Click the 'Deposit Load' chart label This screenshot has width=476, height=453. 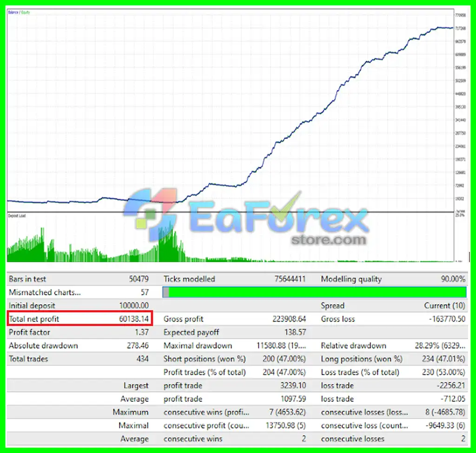(17, 216)
